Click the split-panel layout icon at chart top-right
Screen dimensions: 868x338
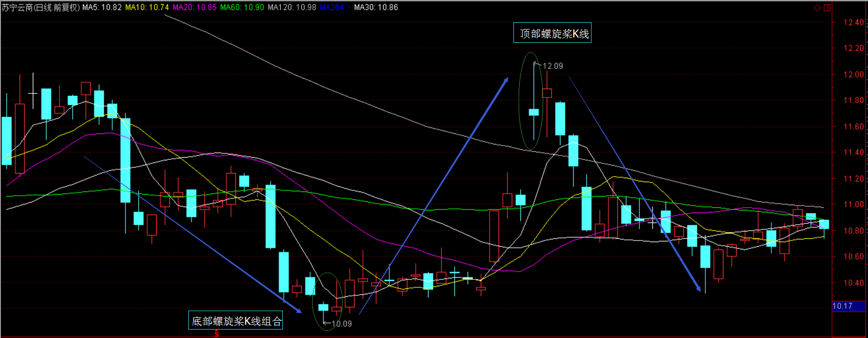tap(827, 7)
